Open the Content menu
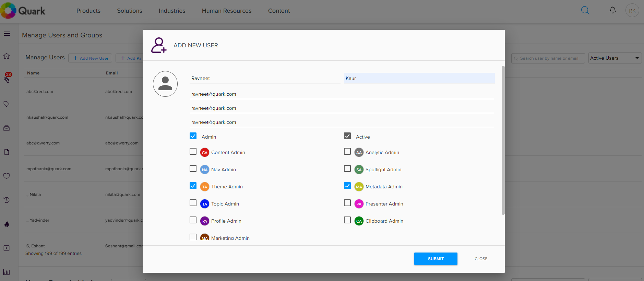 [279, 11]
